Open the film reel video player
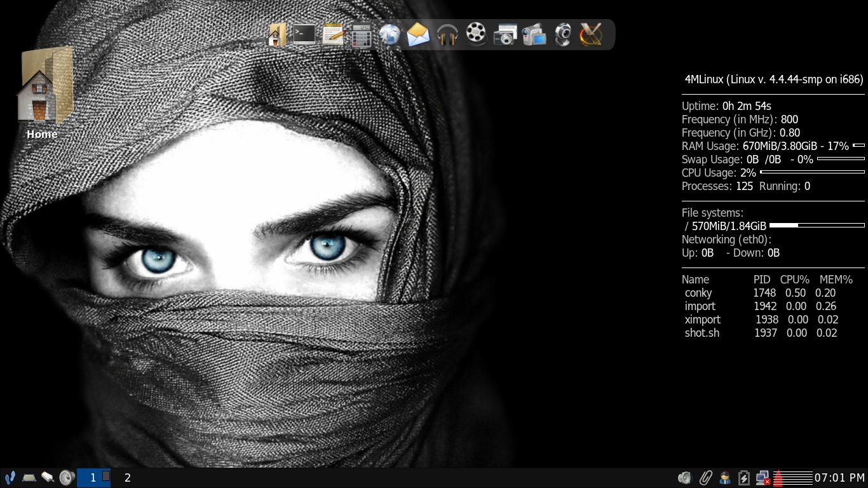The height and width of the screenshot is (488, 868). tap(476, 34)
